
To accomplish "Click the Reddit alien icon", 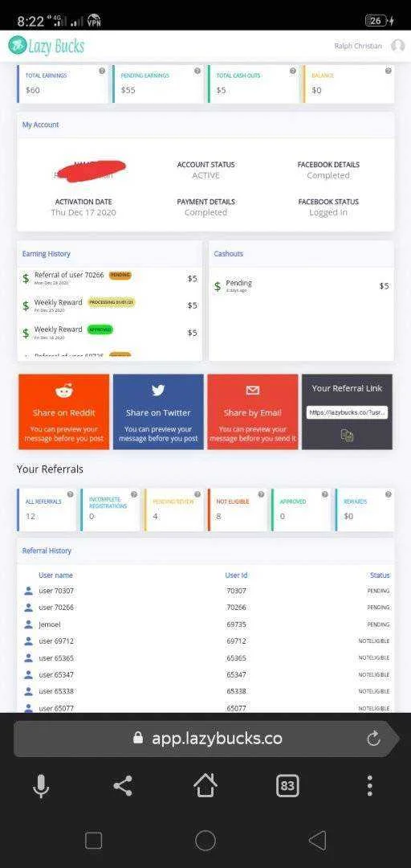I will coord(63,391).
